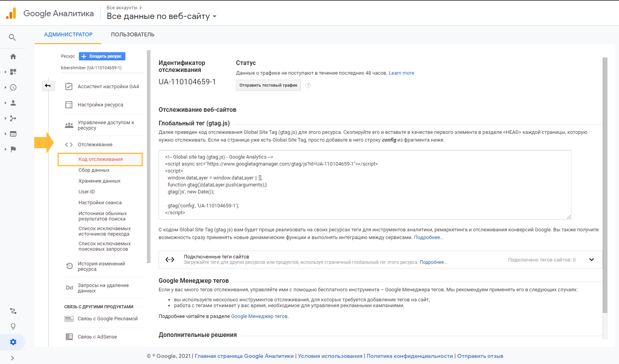Open the search magnifier in left sidebar
Image resolution: width=619 pixels, height=364 pixels.
[12, 37]
